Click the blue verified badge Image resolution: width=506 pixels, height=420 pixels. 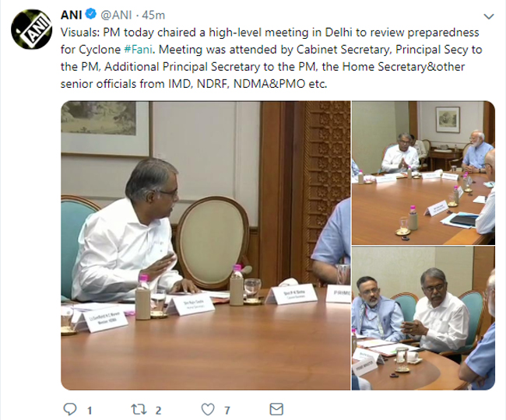pyautogui.click(x=91, y=14)
